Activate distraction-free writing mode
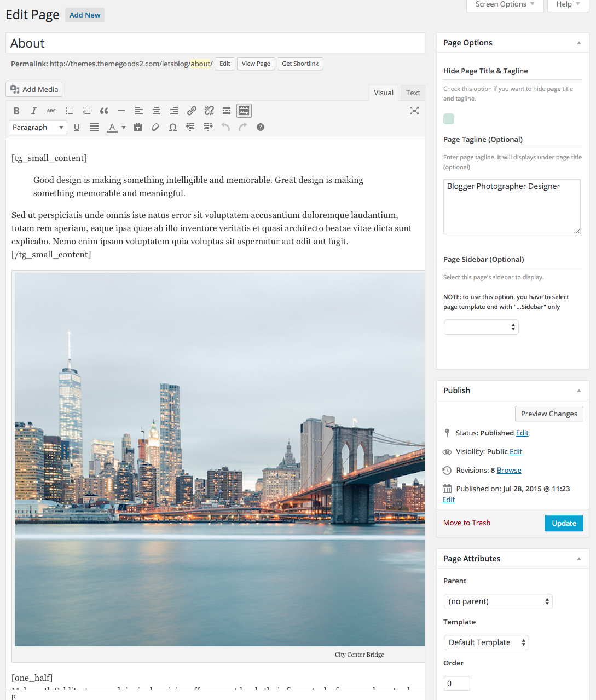 (x=414, y=110)
